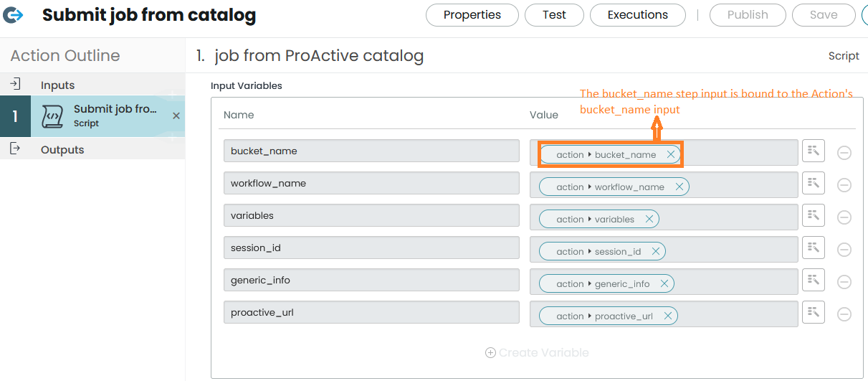
Task: Click the script step icon in outline
Action: [52, 116]
